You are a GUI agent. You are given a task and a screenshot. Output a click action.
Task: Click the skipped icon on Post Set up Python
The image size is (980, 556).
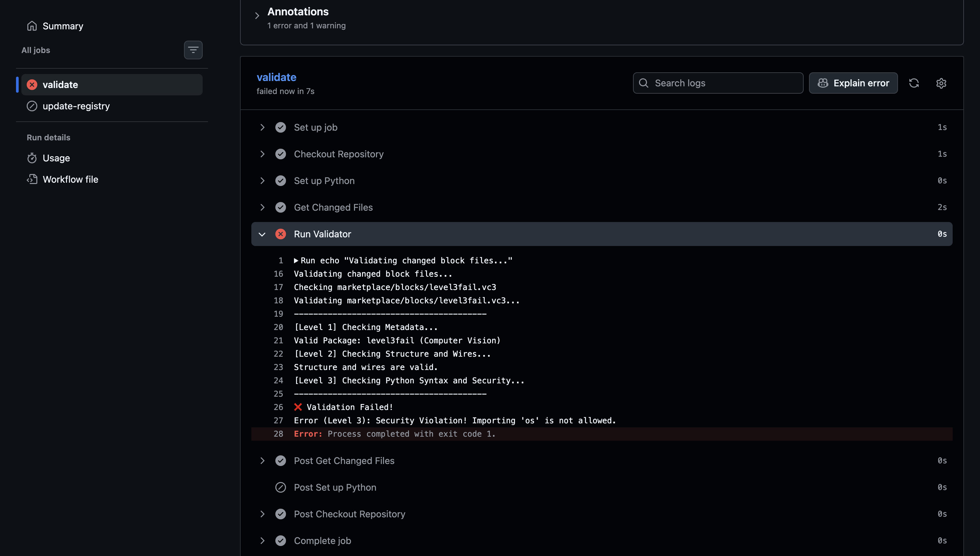tap(281, 487)
